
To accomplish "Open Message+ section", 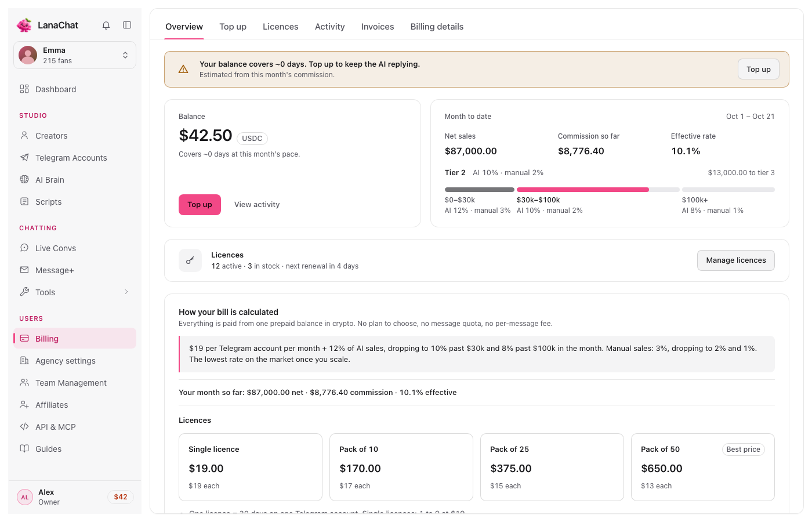I will (75, 270).
